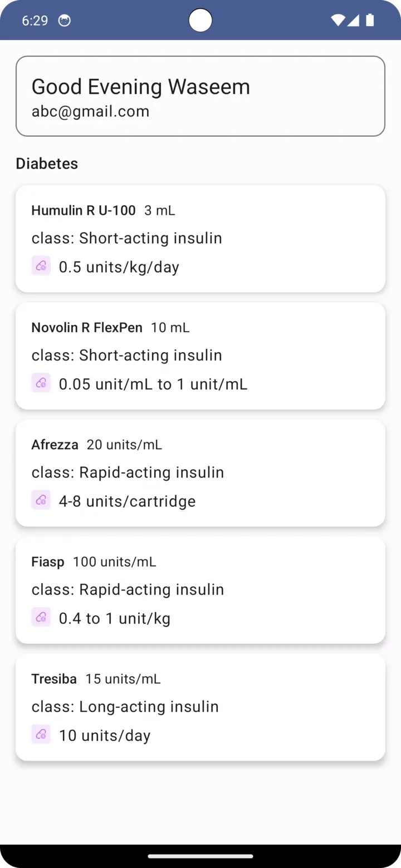Tap the Wi-Fi status icon
The image size is (401, 868).
pos(337,21)
